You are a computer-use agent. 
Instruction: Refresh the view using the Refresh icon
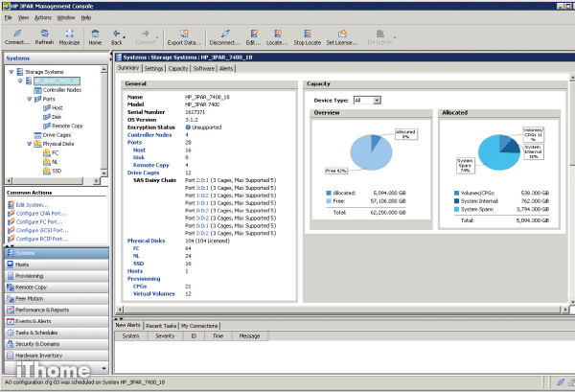[44, 34]
